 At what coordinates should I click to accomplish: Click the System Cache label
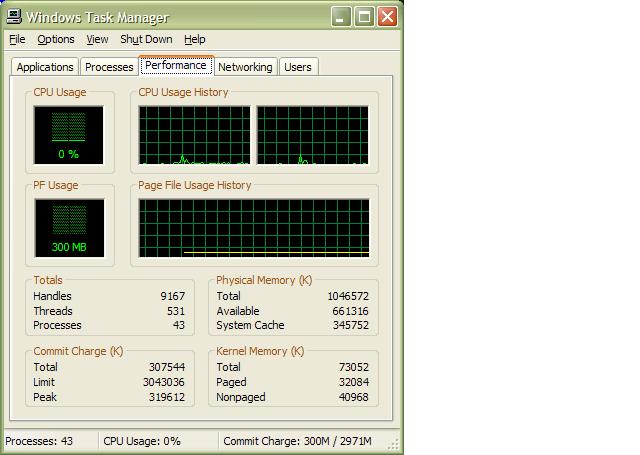pos(250,326)
